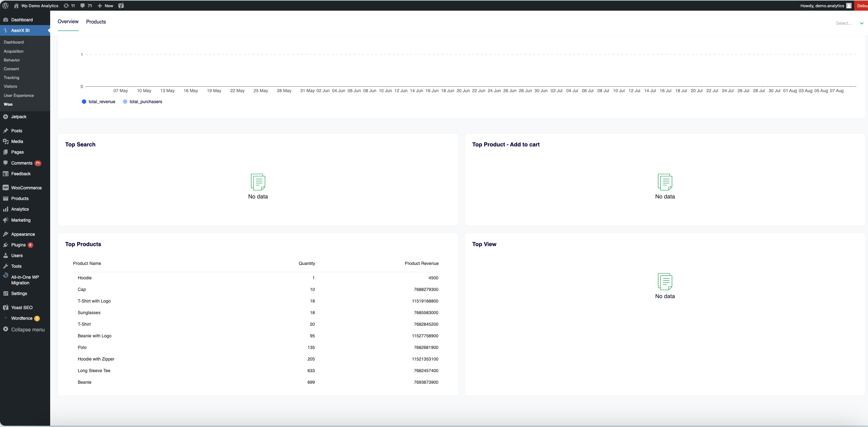This screenshot has width=868, height=427.
Task: Click the Feedback sidebar icon
Action: [x=6, y=174]
